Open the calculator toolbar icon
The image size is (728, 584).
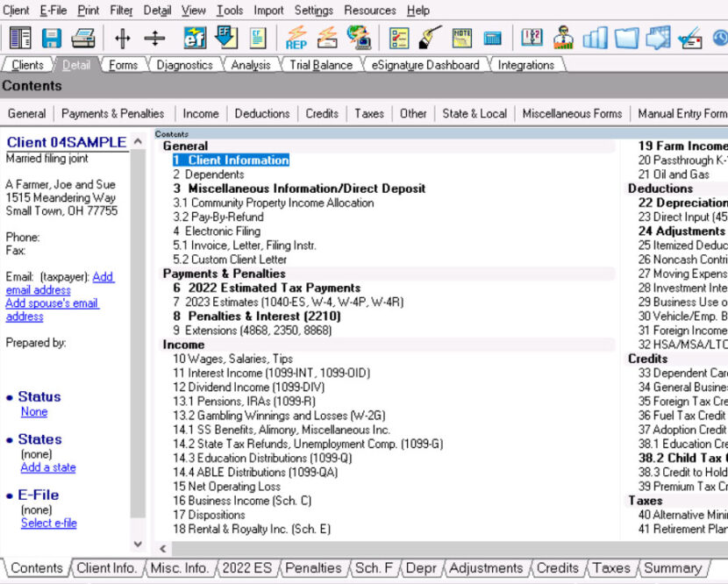pyautogui.click(x=492, y=38)
